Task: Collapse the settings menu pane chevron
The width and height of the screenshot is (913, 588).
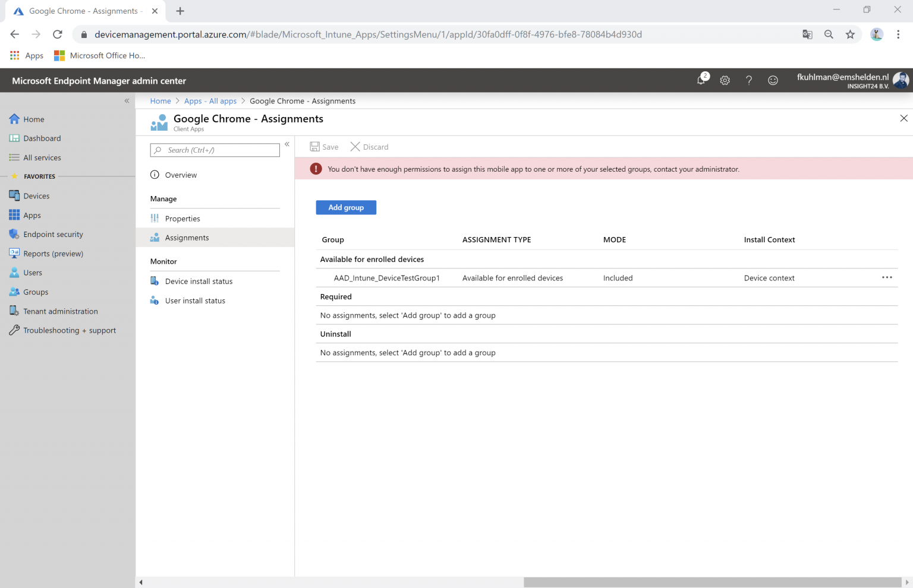Action: pos(287,144)
